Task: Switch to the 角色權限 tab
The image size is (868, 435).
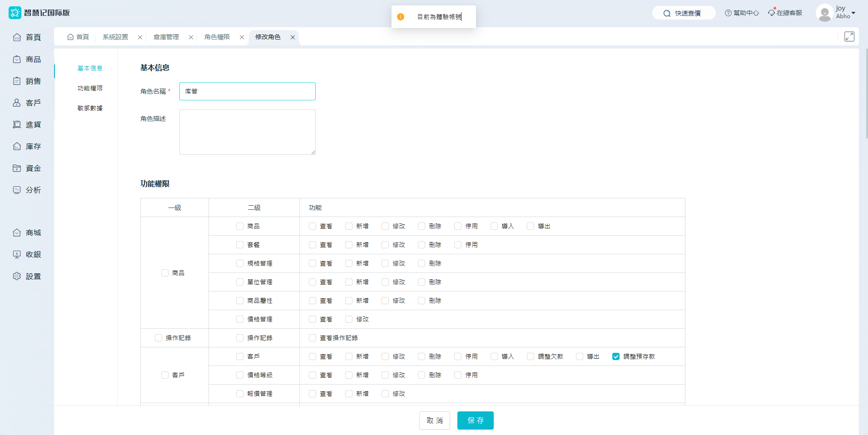Action: click(217, 37)
